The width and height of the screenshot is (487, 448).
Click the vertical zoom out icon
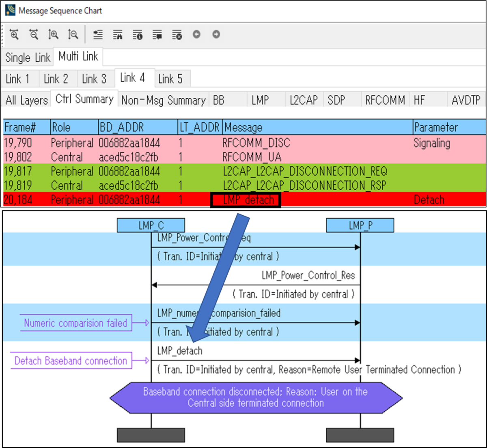point(73,34)
